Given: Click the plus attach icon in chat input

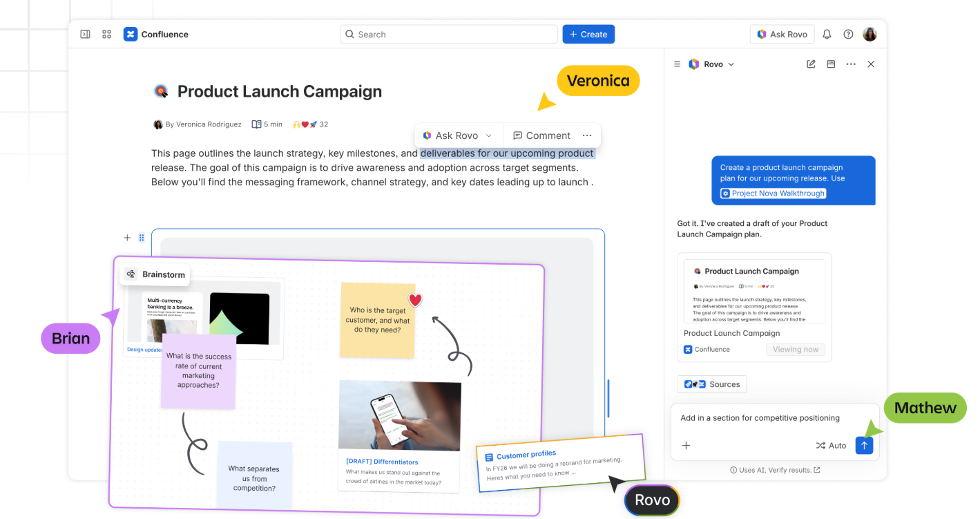Looking at the screenshot, I should coord(686,446).
